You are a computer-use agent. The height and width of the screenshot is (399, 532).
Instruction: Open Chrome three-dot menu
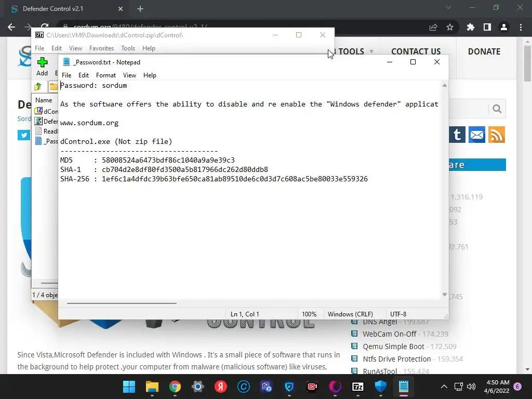(x=521, y=27)
